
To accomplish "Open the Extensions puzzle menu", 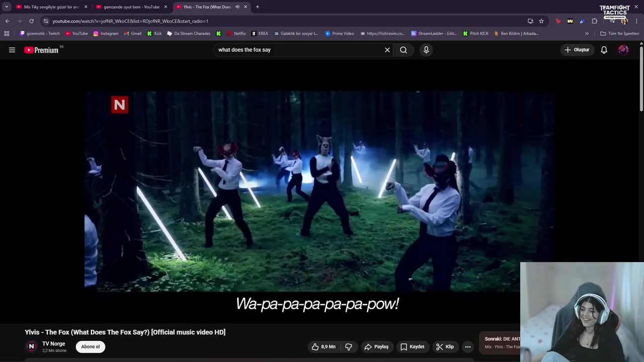I will [x=595, y=21].
